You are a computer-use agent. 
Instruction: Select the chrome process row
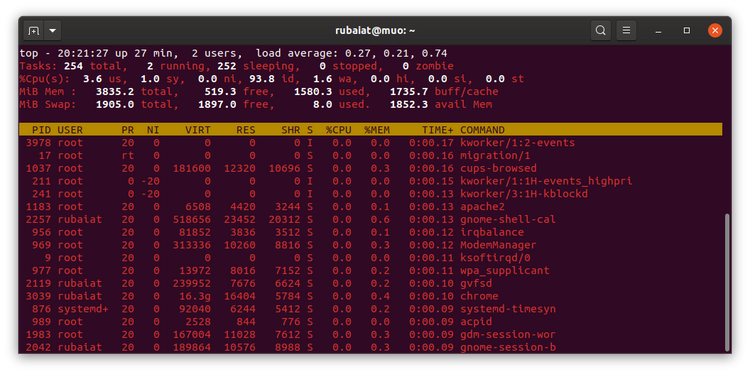tap(371, 296)
